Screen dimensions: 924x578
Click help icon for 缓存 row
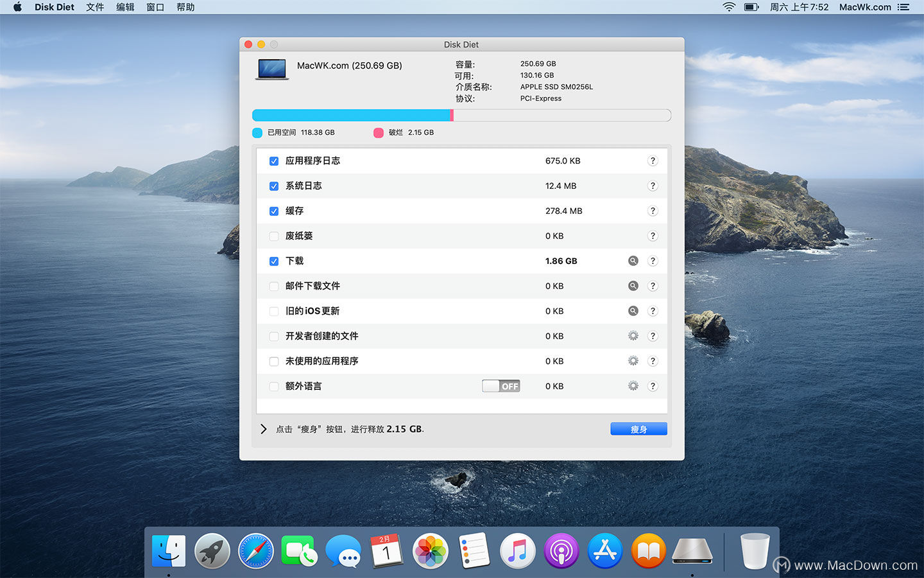[653, 211]
